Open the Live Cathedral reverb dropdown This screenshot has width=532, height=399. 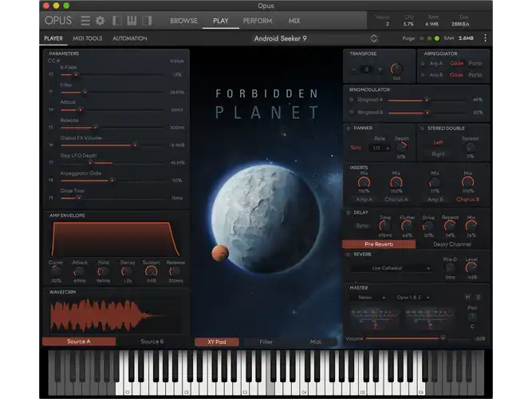(x=390, y=268)
